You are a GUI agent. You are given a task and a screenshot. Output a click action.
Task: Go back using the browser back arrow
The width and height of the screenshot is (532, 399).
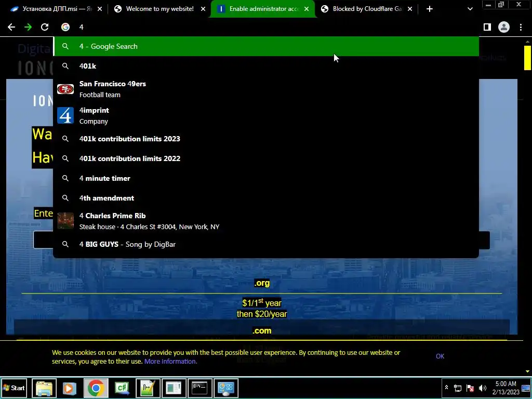[x=11, y=27]
